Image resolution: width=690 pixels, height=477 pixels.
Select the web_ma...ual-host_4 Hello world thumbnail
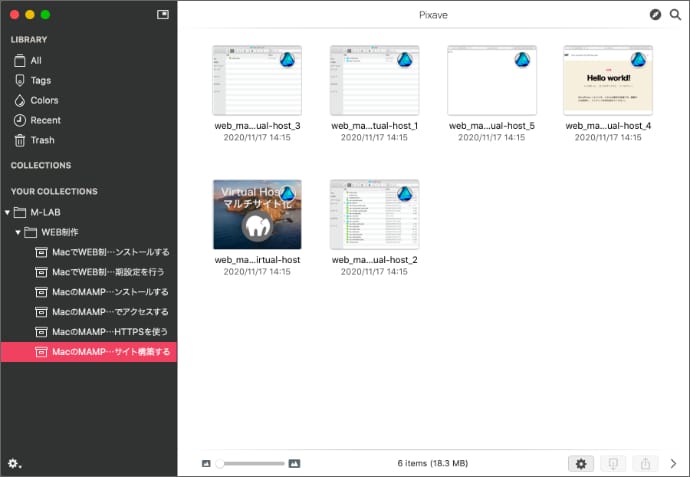tap(607, 80)
